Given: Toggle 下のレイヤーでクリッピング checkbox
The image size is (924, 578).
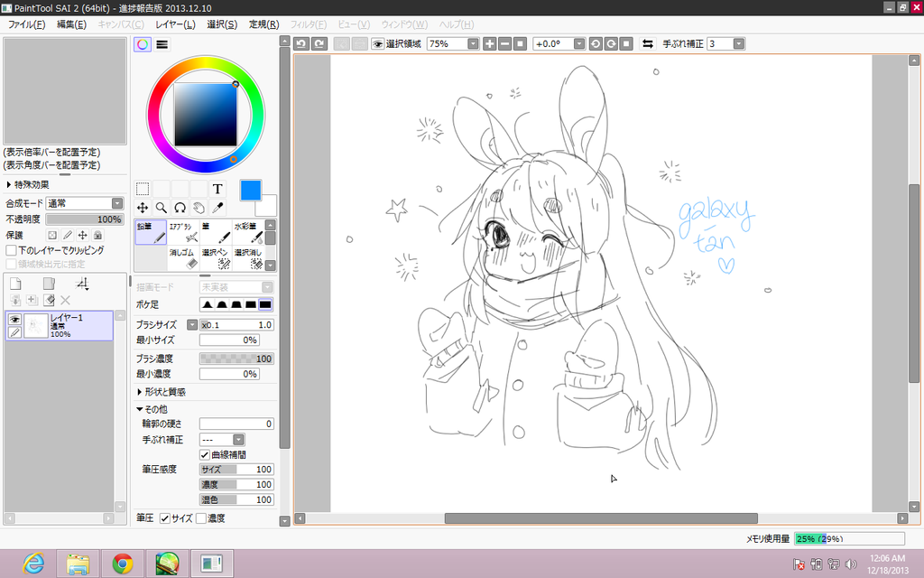Looking at the screenshot, I should [x=11, y=250].
